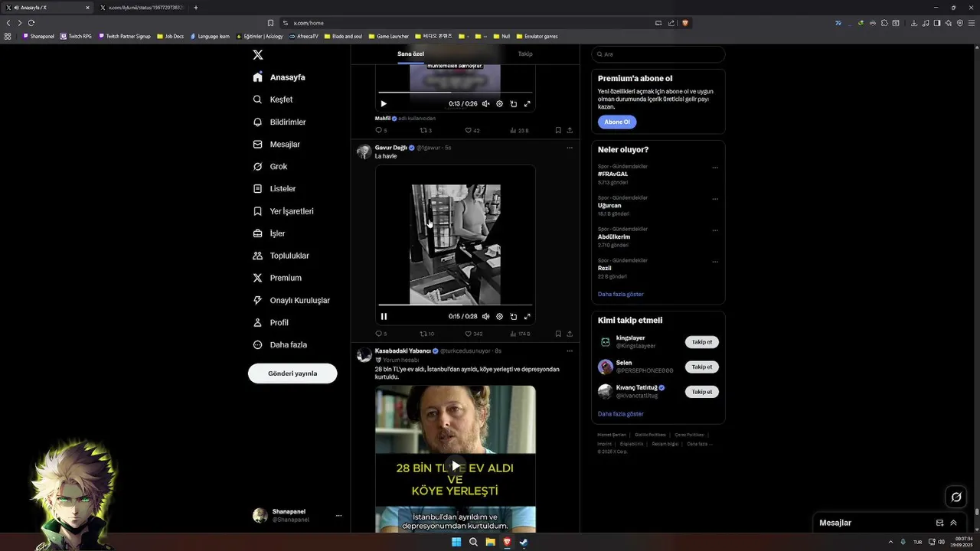Toggle picture-in-picture on Mahfil video
The image size is (980, 551).
[513, 103]
